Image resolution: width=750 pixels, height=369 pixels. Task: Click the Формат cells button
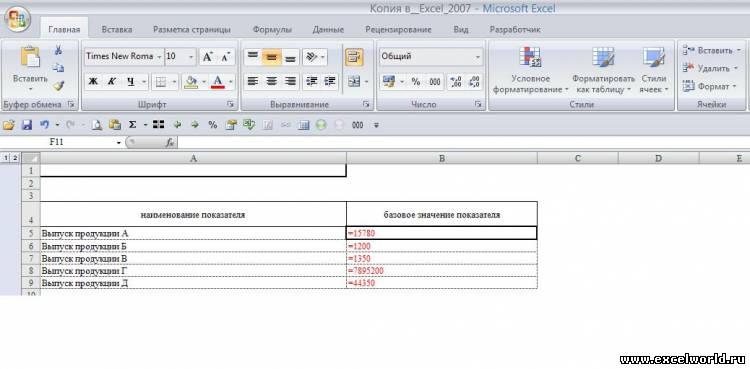coord(709,87)
